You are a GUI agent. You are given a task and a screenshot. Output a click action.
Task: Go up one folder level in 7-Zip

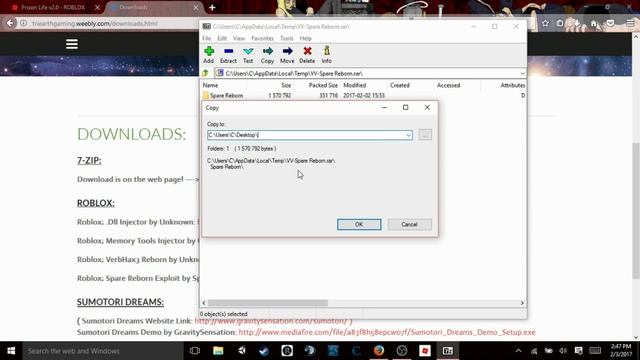click(206, 73)
